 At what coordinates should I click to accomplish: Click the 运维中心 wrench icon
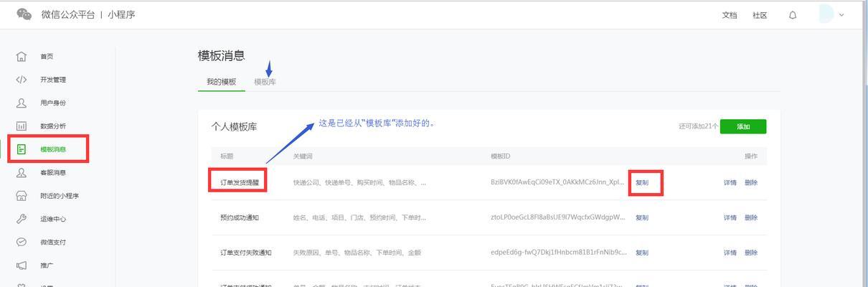point(22,219)
